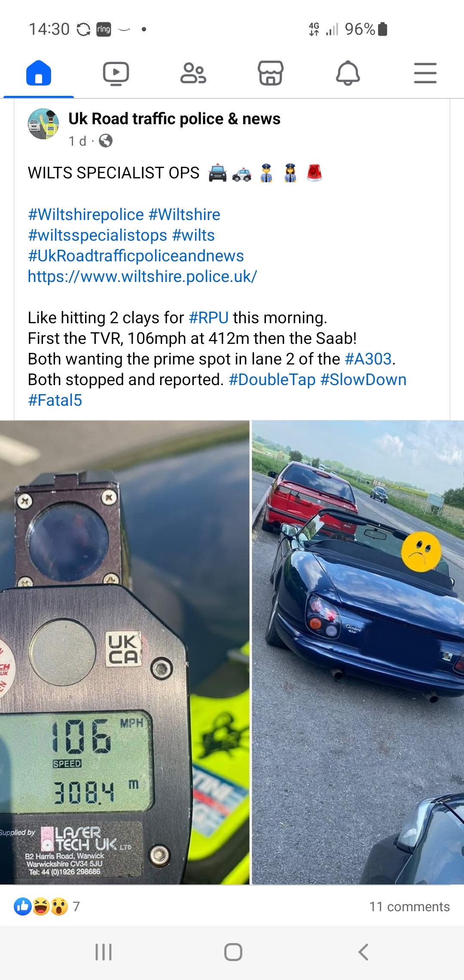Viewport: 464px width, 980px height.
Task: Open the Home feed tab
Action: click(x=39, y=73)
